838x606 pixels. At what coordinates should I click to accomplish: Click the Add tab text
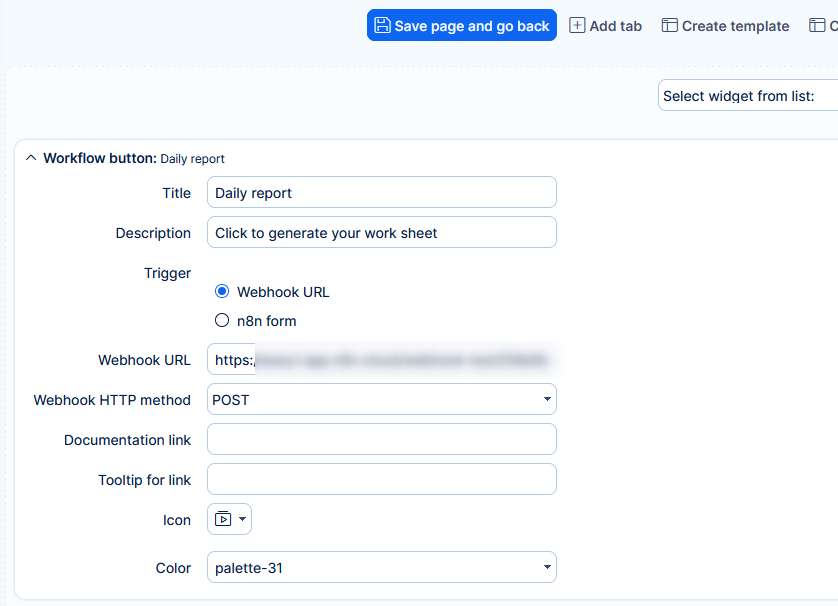click(x=615, y=26)
